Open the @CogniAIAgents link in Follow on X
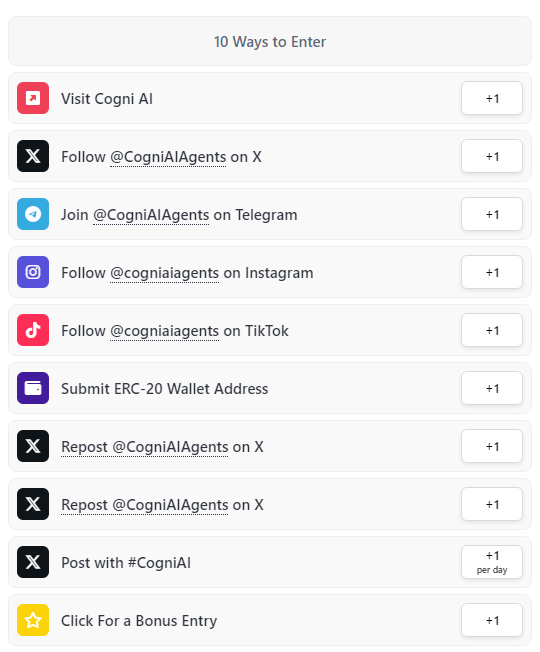The image size is (540, 652). click(168, 157)
